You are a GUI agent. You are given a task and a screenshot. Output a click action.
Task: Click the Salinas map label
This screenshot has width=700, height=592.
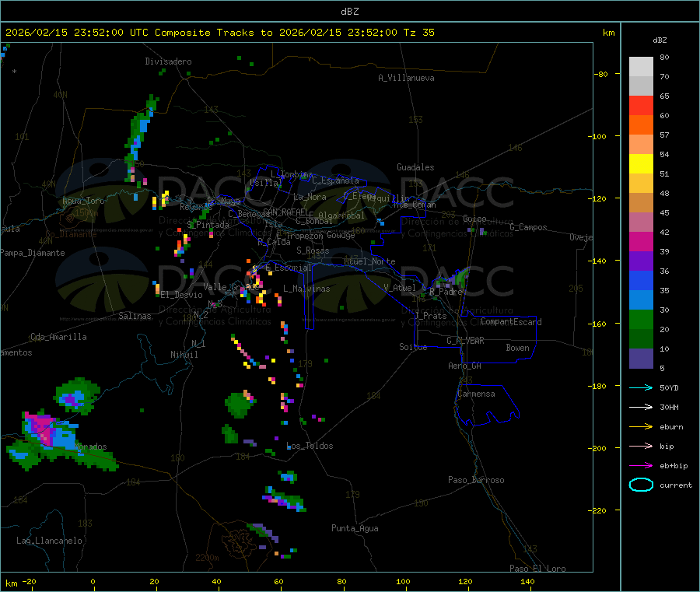(135, 316)
